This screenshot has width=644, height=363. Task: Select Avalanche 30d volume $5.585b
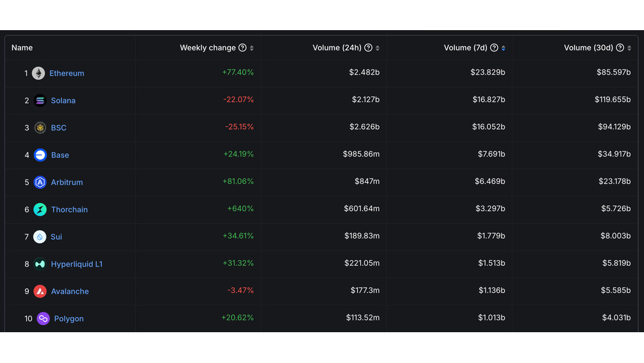click(616, 290)
